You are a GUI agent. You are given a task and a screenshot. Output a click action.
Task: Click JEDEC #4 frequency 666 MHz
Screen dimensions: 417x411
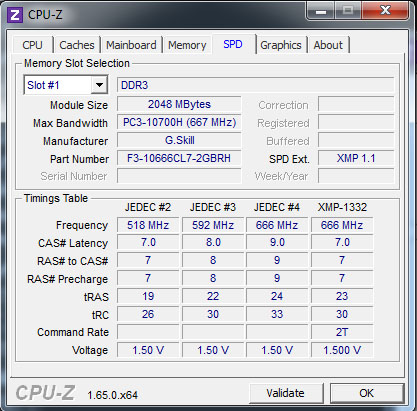(277, 225)
